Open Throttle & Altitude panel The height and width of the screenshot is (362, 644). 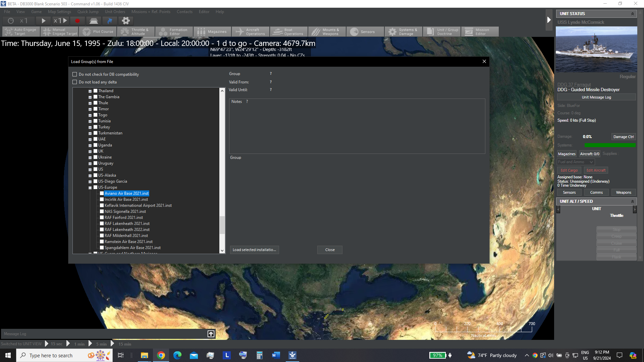(x=136, y=32)
